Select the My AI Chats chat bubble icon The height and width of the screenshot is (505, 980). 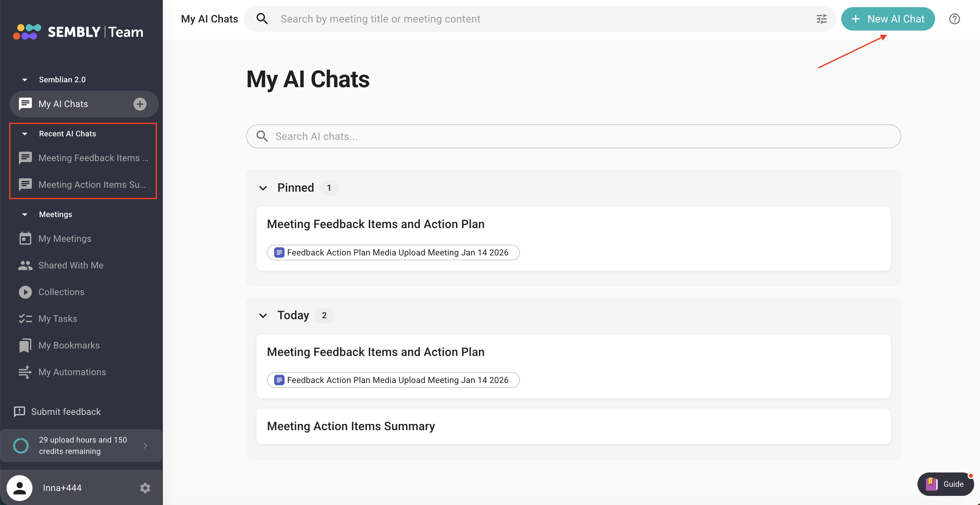(25, 103)
